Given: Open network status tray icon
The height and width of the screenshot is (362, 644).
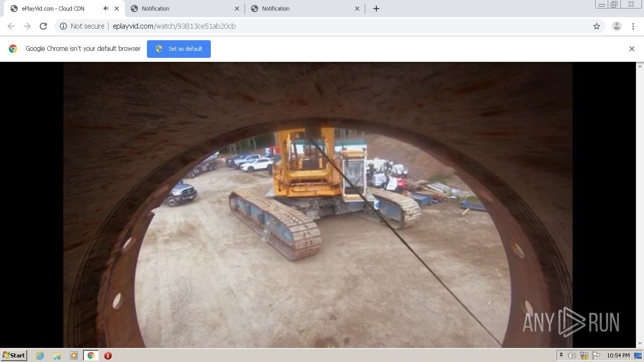Looking at the screenshot, I should click(584, 355).
